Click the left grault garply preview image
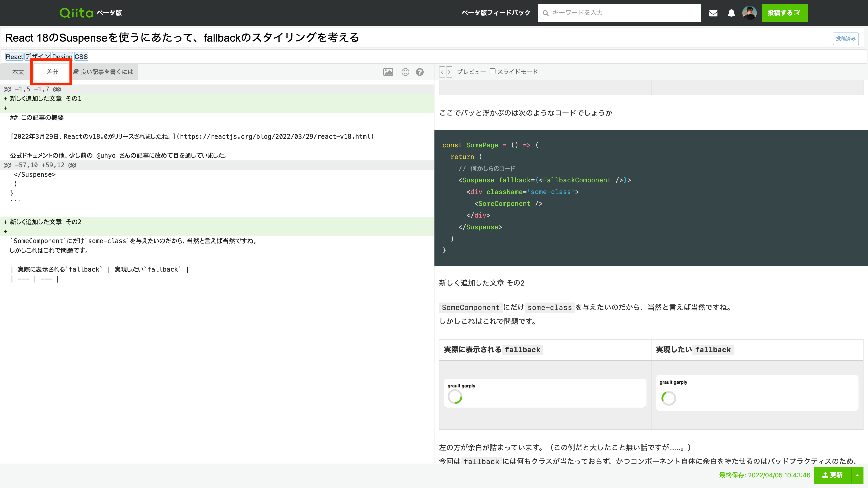 coord(545,393)
